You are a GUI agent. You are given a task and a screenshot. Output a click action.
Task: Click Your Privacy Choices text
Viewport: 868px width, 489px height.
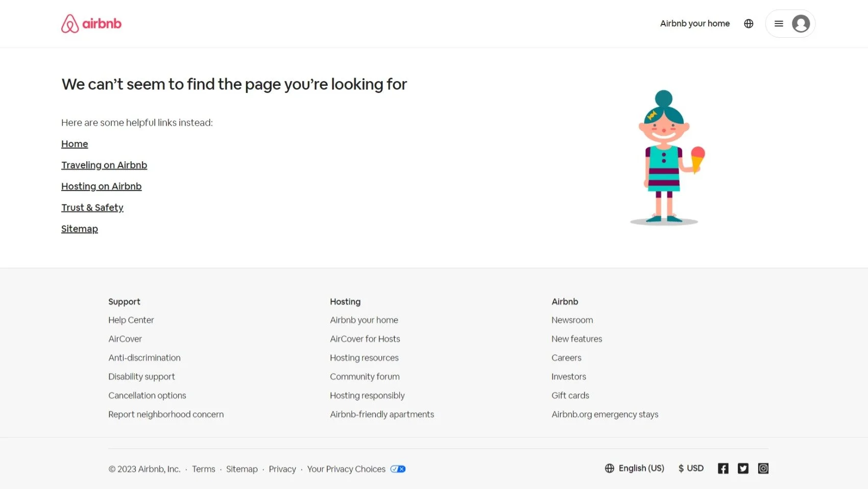pyautogui.click(x=346, y=469)
